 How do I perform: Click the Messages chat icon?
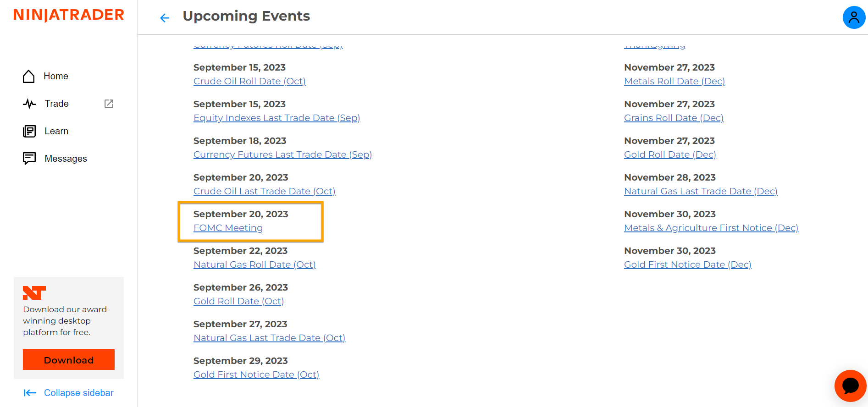coord(29,159)
